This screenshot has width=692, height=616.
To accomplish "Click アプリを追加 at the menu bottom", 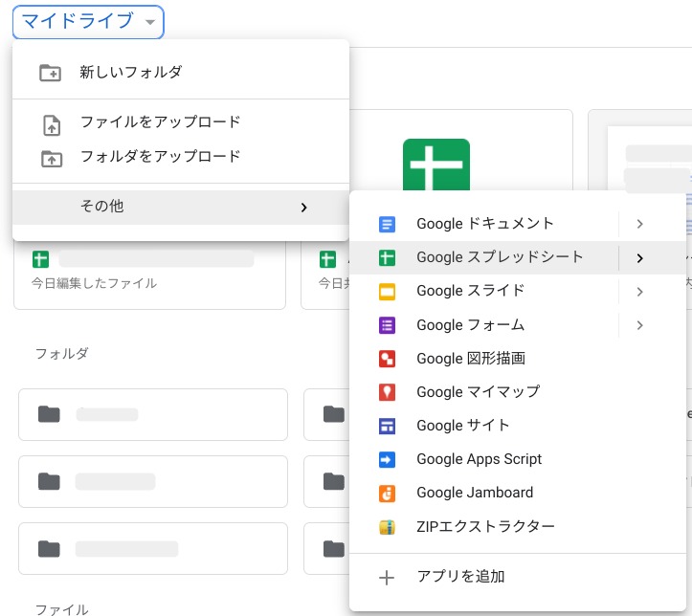I will click(460, 577).
